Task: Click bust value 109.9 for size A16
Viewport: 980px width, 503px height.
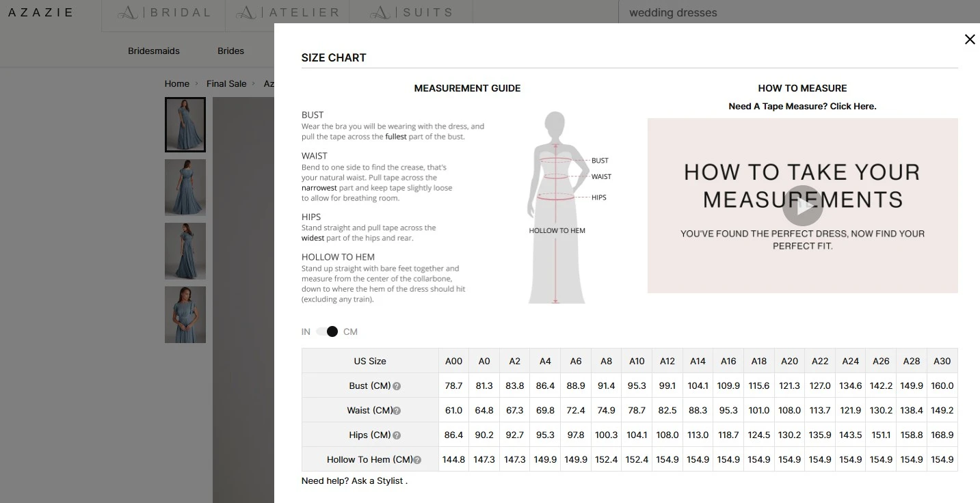Action: (728, 385)
